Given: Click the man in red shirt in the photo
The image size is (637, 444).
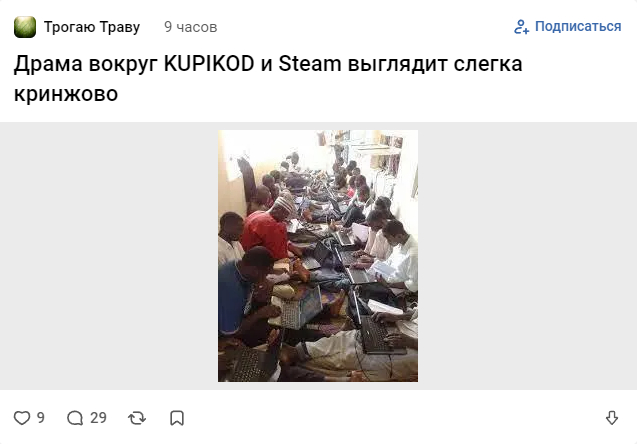Looking at the screenshot, I should (x=266, y=232).
